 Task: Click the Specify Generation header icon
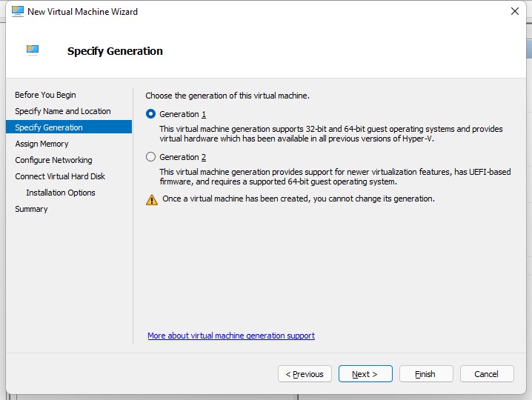[x=33, y=50]
